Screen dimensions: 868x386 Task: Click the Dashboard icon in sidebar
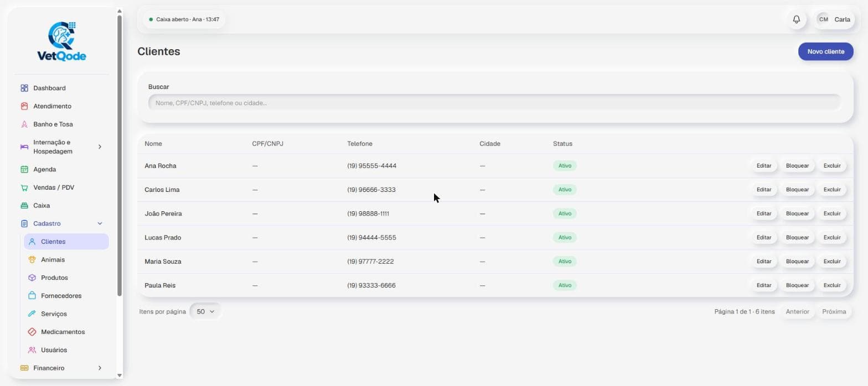pos(24,88)
